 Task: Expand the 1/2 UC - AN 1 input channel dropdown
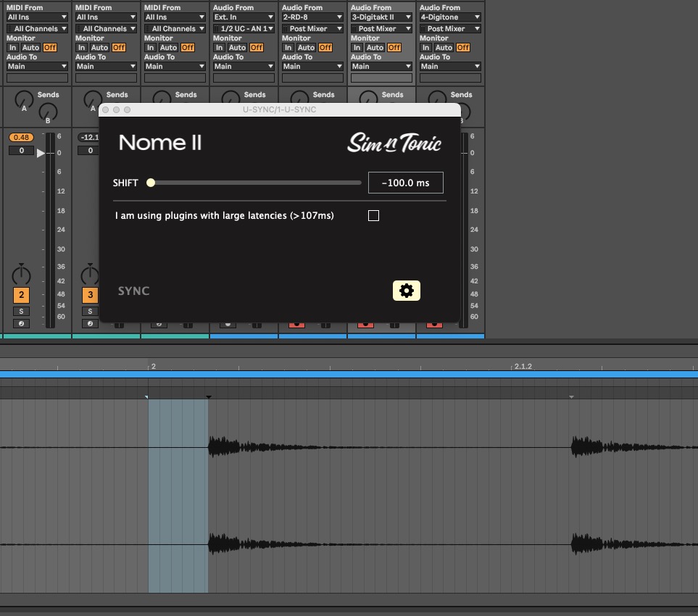point(244,29)
